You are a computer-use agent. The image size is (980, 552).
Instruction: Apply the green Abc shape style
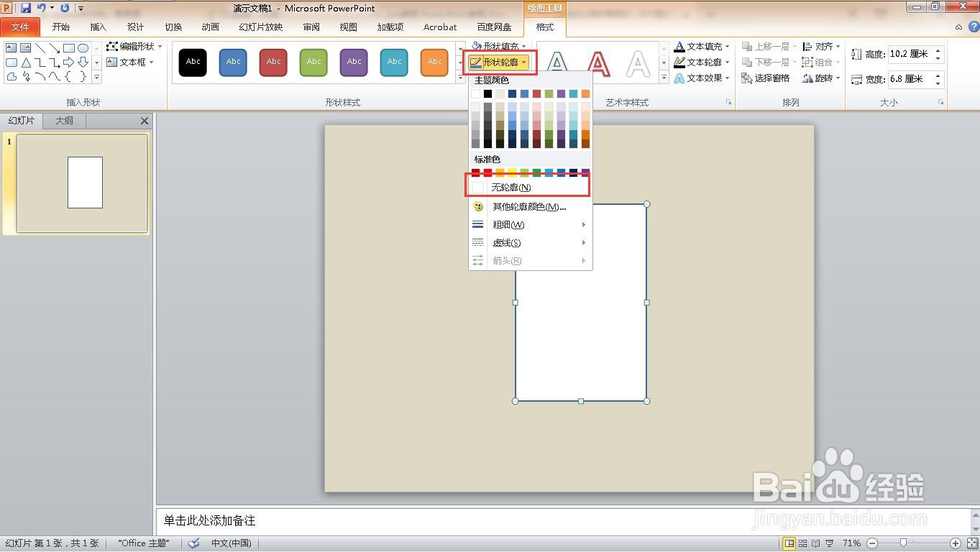(x=313, y=63)
